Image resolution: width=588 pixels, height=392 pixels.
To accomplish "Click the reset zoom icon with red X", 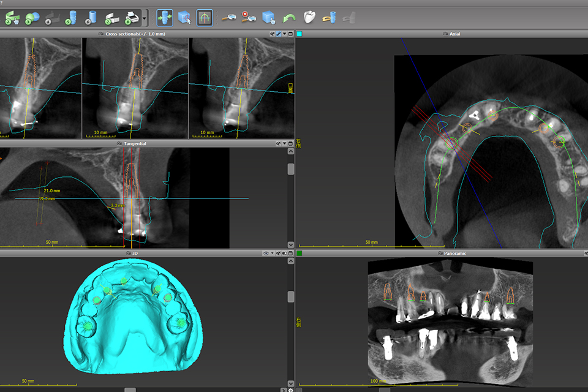I will click(248, 17).
